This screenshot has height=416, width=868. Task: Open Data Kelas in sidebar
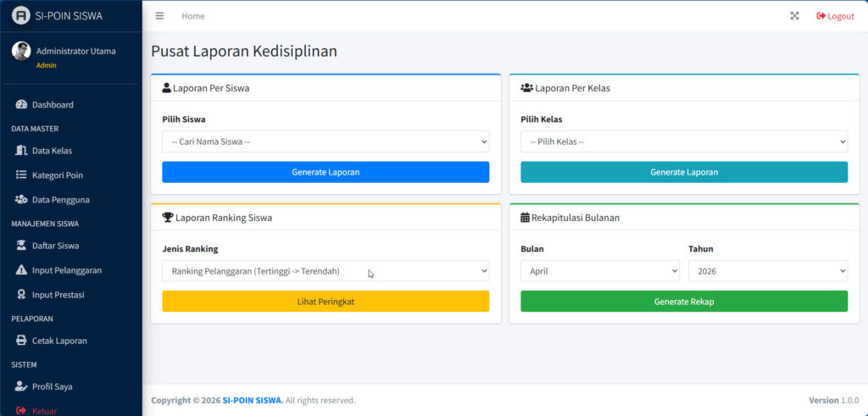[x=52, y=151]
